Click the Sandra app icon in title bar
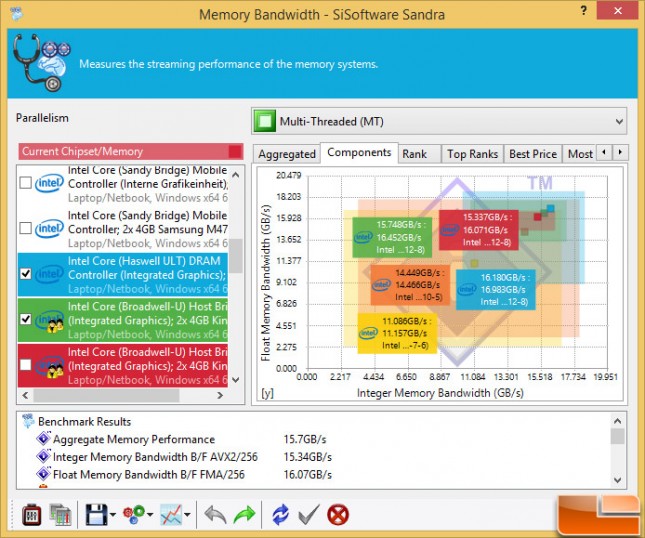The image size is (645, 538). point(16,14)
